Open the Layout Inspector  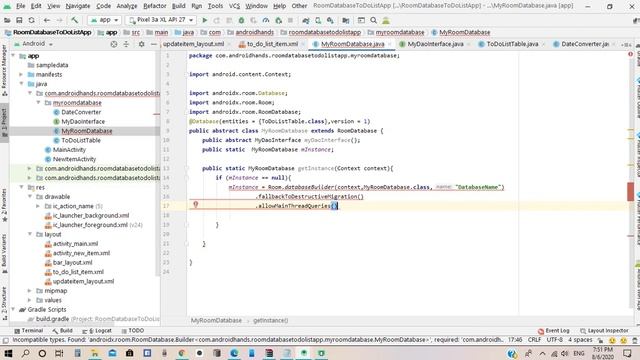tap(604, 331)
